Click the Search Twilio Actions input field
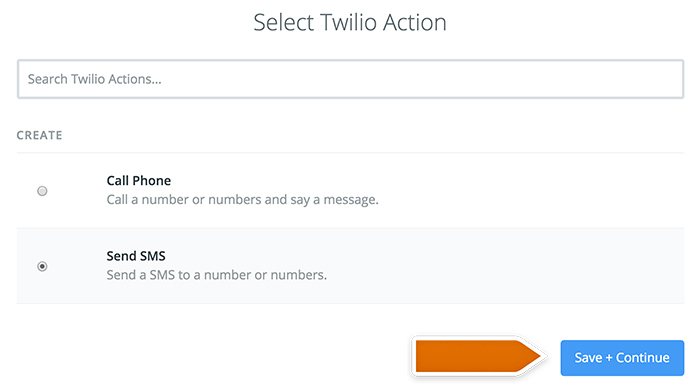The width and height of the screenshot is (700, 390). [350, 79]
